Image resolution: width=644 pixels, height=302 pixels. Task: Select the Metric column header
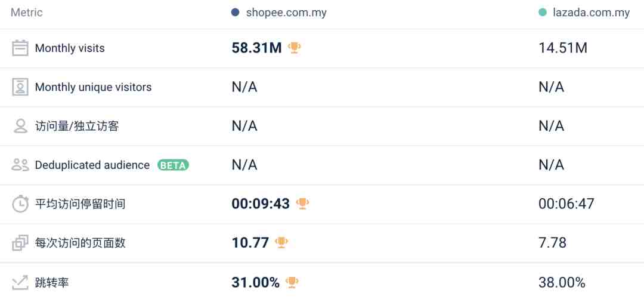[27, 13]
